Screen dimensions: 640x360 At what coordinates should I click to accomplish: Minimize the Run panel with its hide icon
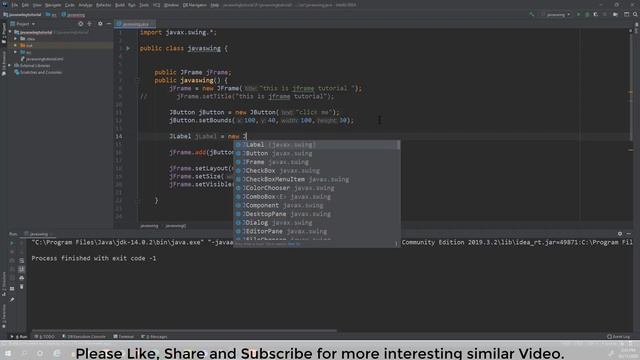629,234
